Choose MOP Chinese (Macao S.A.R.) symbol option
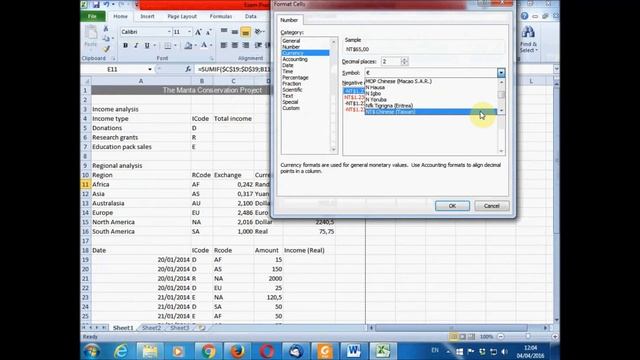 [x=398, y=81]
